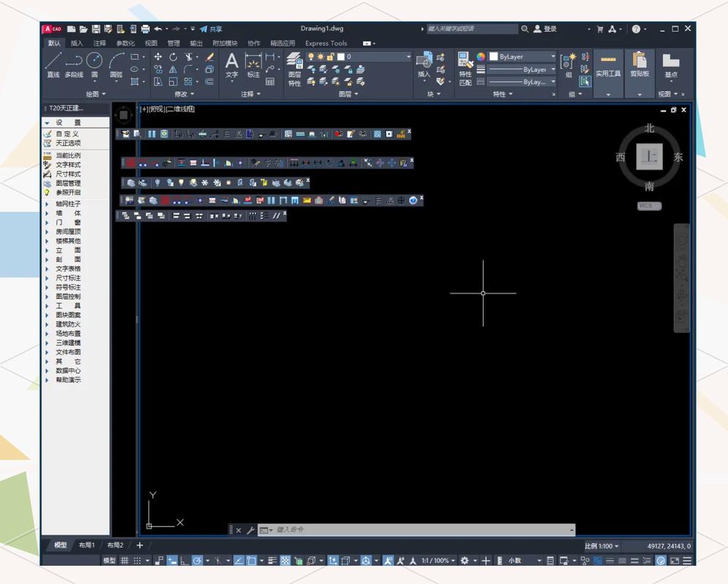This screenshot has height=584, width=728.
Task: Toggle the layer 0 lightbulb on/off icon
Action: [311, 57]
